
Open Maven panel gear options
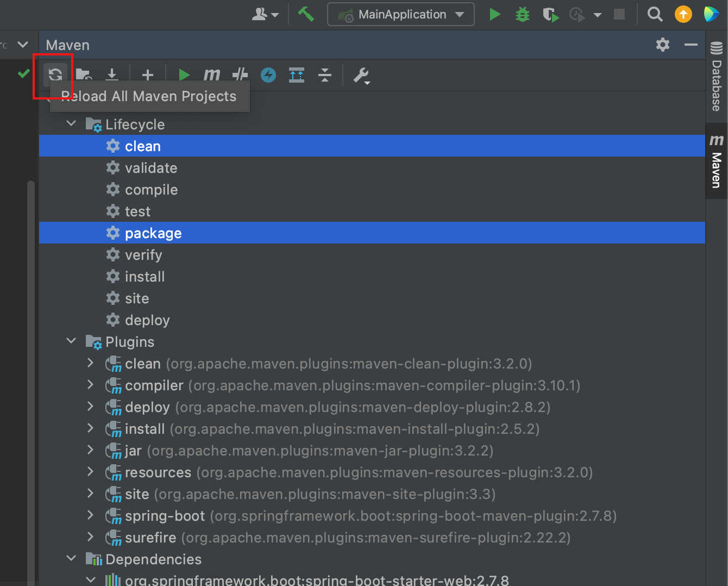(663, 45)
